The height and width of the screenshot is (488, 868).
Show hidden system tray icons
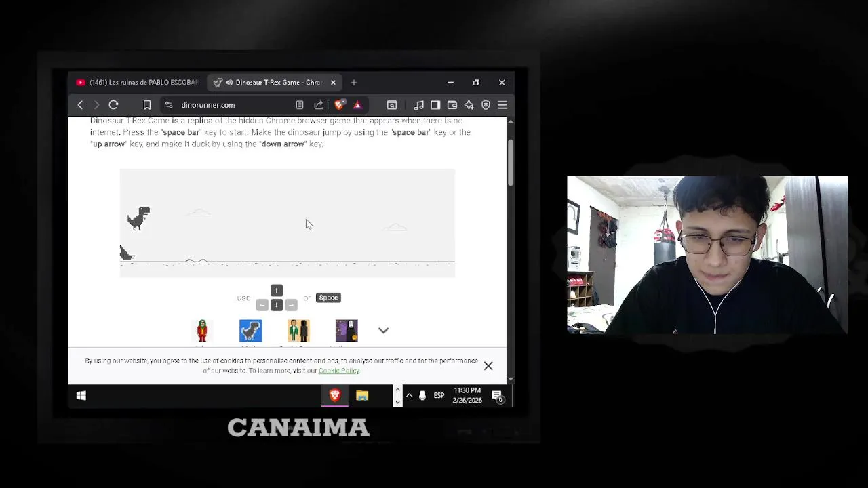coord(409,396)
